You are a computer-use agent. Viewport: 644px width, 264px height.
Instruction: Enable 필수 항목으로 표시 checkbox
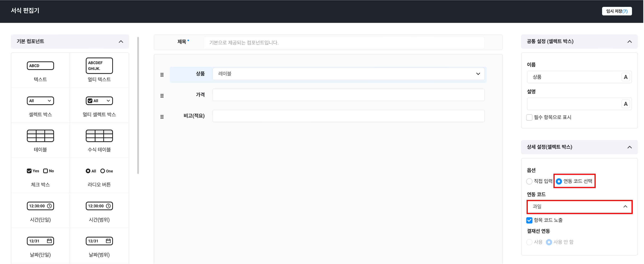pyautogui.click(x=529, y=117)
